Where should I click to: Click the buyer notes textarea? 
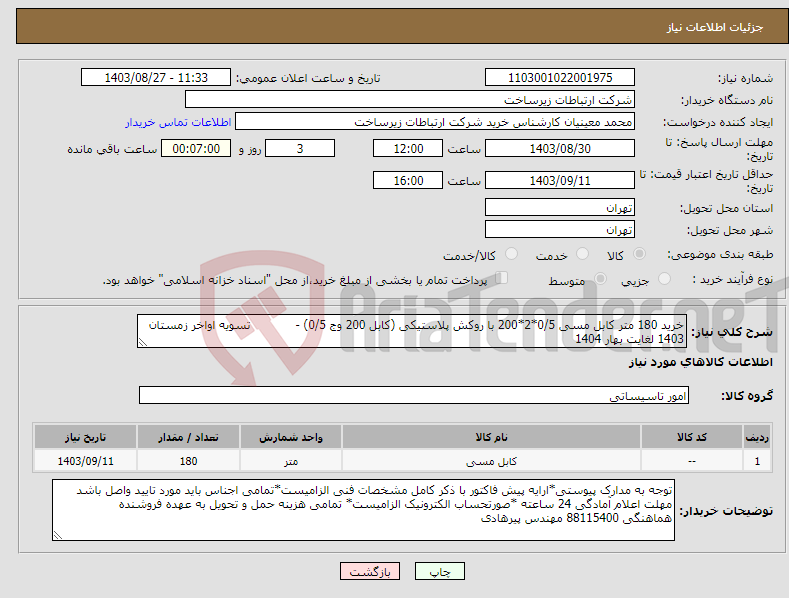point(363,510)
